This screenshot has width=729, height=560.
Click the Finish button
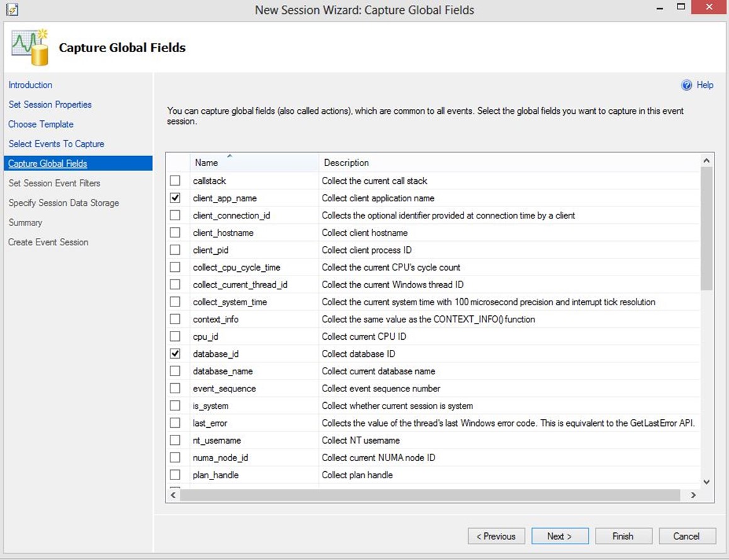click(x=623, y=536)
